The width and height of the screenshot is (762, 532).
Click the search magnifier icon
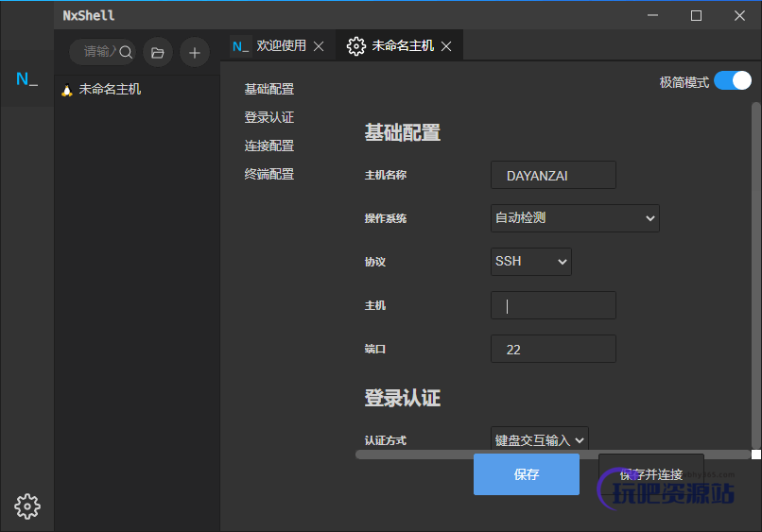click(126, 52)
